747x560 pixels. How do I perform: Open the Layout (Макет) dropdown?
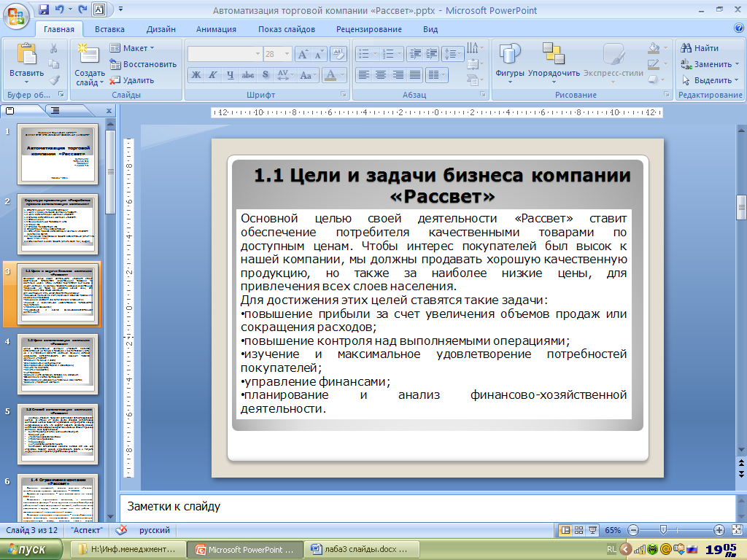(132, 48)
